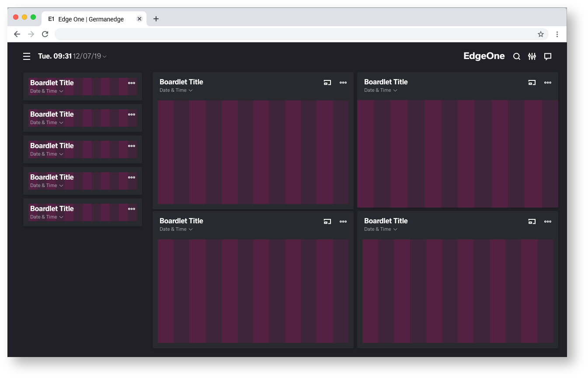Screen dimensions: 588x378
Task: Reload the page with the browser refresh button
Action: pyautogui.click(x=45, y=34)
